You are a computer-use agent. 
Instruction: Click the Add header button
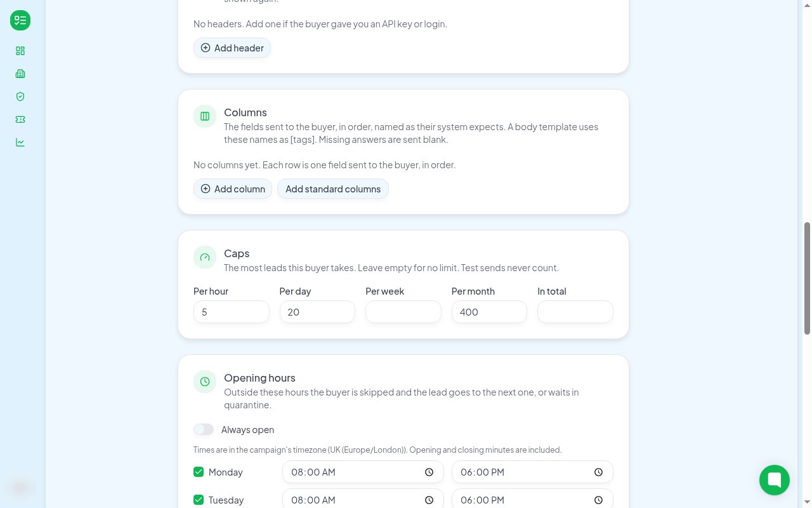232,48
